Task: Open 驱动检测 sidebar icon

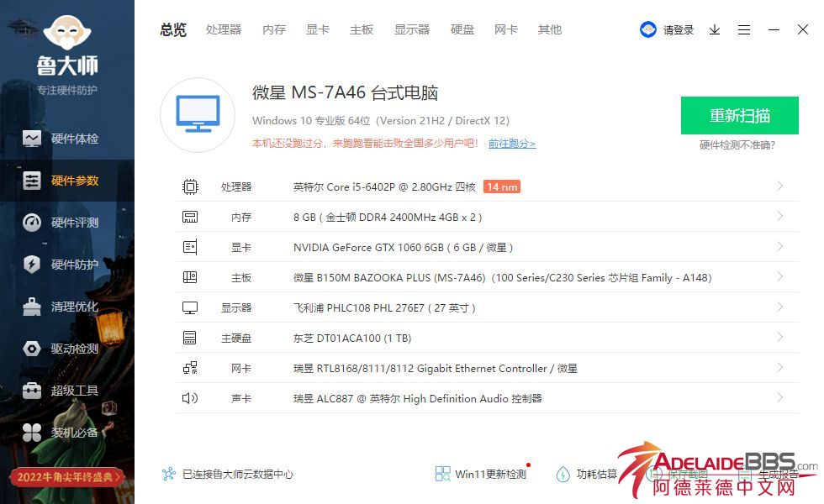Action: tap(32, 349)
